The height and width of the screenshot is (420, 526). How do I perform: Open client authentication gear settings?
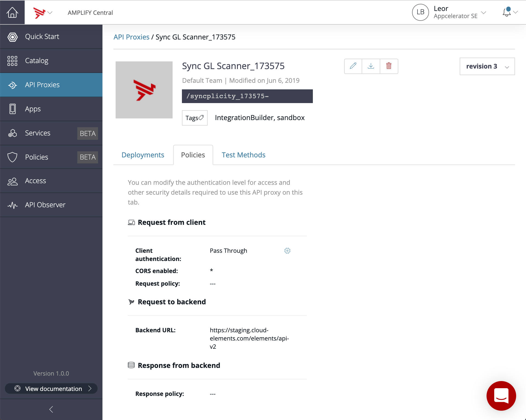(287, 251)
